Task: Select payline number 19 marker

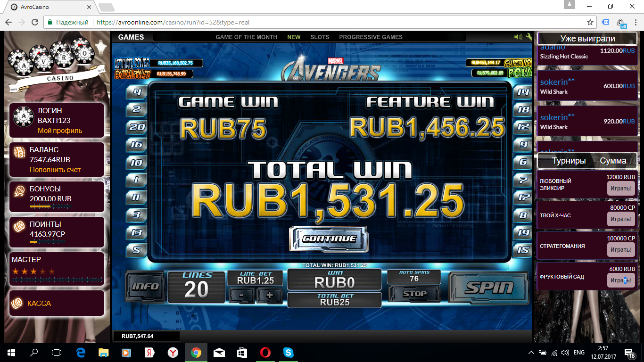Action: (523, 232)
